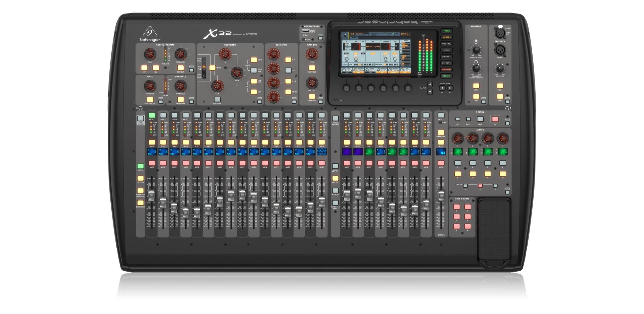Click the Lamp XLR socket

coord(500,33)
